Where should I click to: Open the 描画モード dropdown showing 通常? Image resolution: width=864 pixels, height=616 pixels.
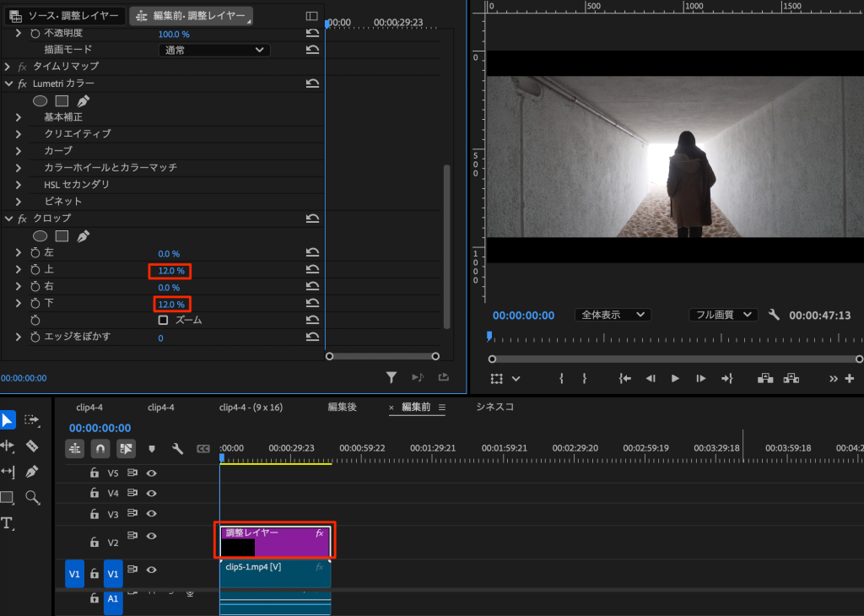214,50
